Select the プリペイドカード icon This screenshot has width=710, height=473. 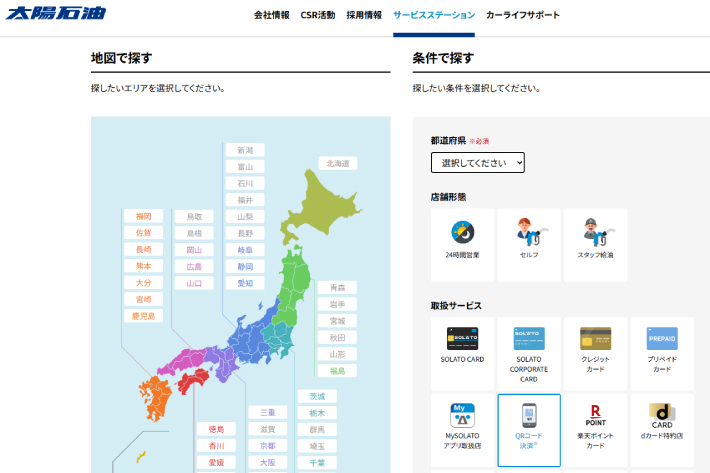pos(661,352)
